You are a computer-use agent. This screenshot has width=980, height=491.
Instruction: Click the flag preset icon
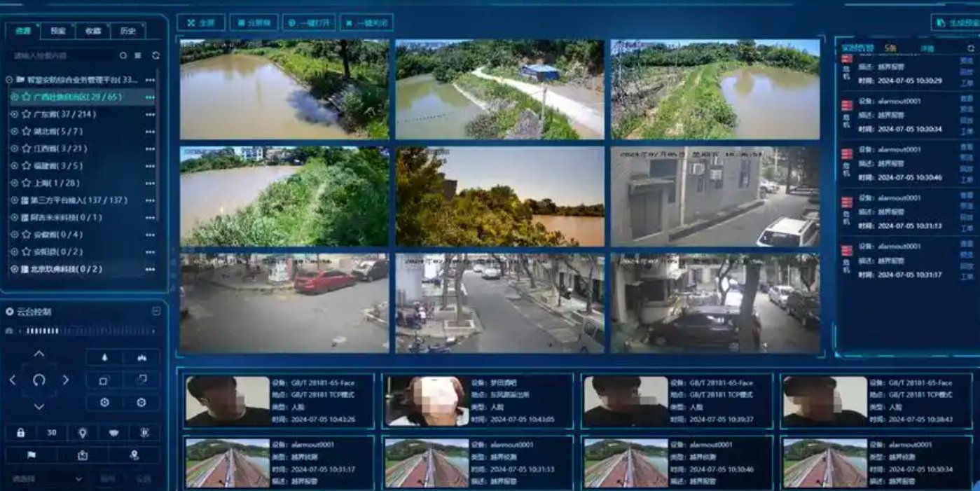pos(31,455)
